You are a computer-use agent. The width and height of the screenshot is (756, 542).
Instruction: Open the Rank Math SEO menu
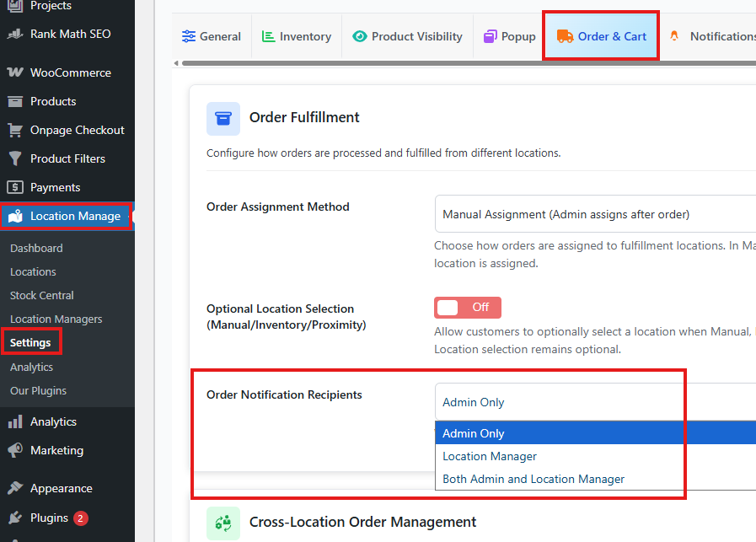pyautogui.click(x=67, y=34)
